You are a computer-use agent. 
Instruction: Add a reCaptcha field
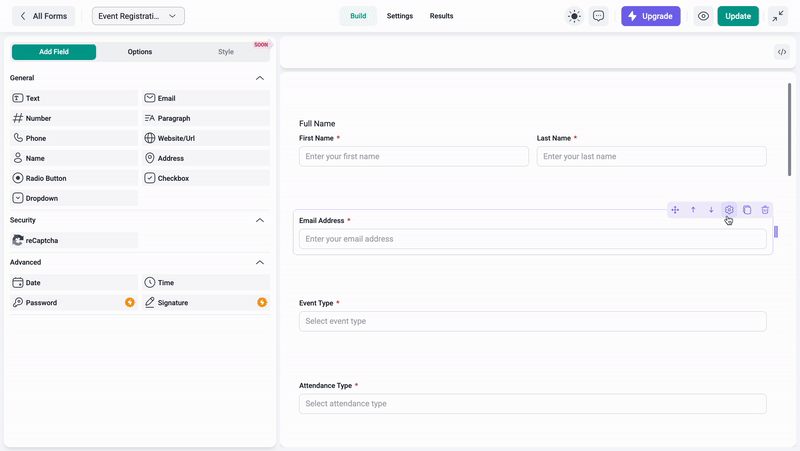click(74, 240)
